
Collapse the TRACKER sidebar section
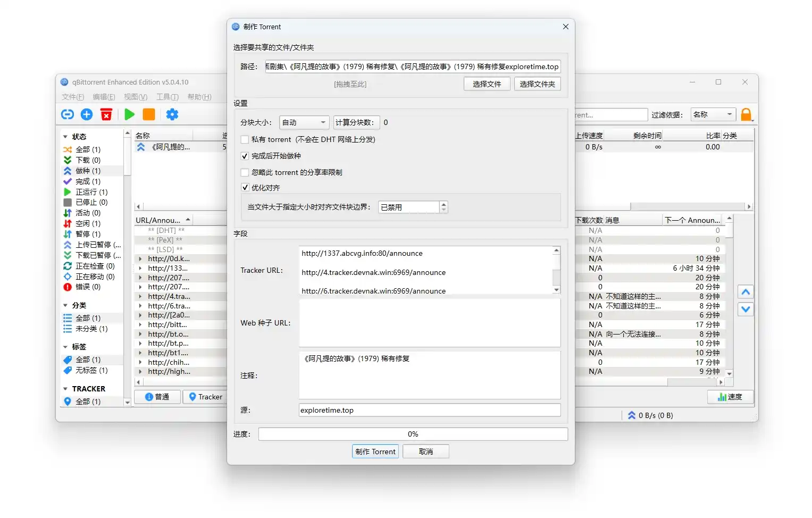click(65, 389)
